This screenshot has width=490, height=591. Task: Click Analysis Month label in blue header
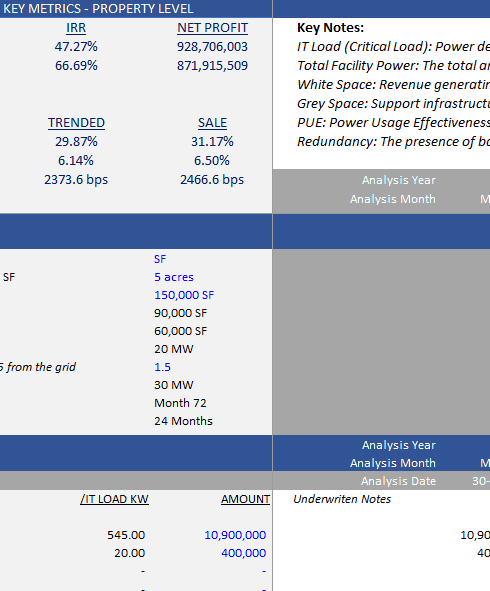point(393,463)
